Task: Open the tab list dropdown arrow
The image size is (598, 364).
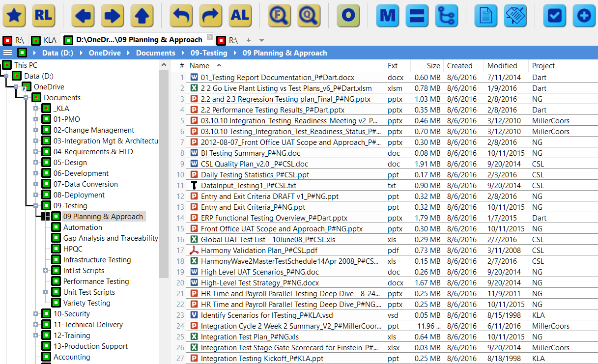Action: [262, 40]
